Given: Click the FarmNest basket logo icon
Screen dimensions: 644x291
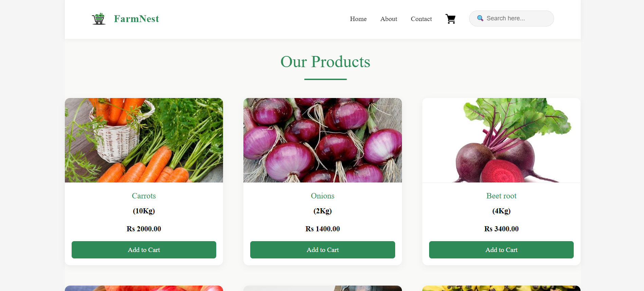Looking at the screenshot, I should tap(99, 19).
